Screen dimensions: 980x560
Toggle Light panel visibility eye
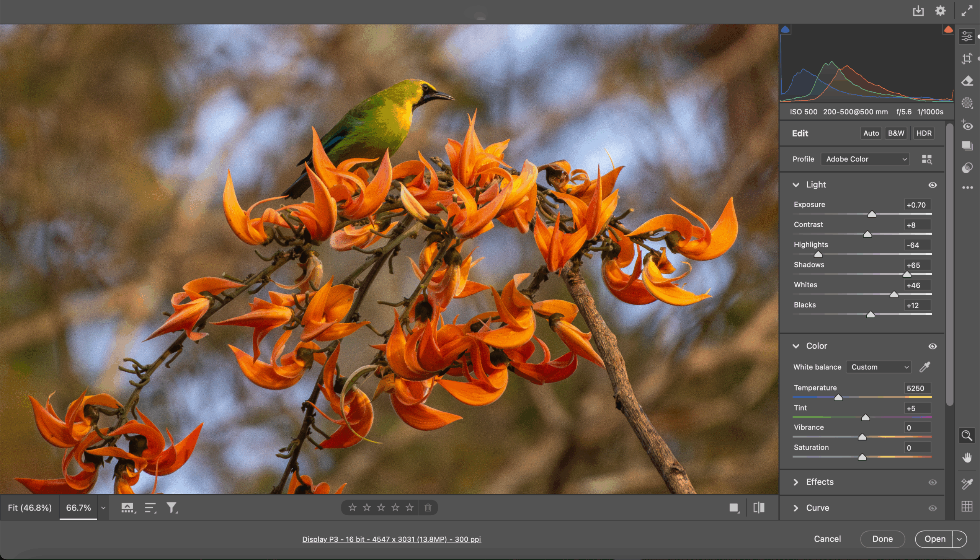932,185
